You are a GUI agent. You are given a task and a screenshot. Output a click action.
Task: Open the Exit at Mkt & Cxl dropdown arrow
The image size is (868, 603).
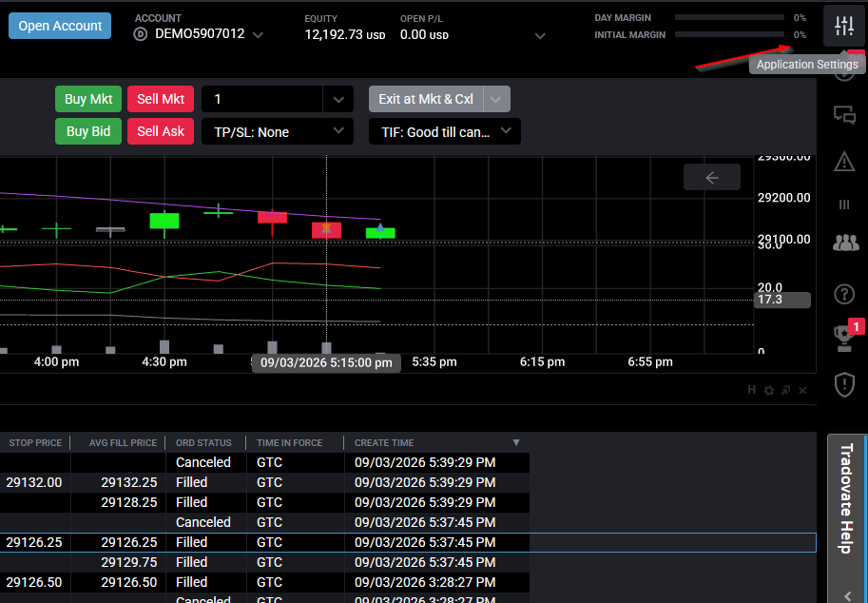[x=496, y=100]
